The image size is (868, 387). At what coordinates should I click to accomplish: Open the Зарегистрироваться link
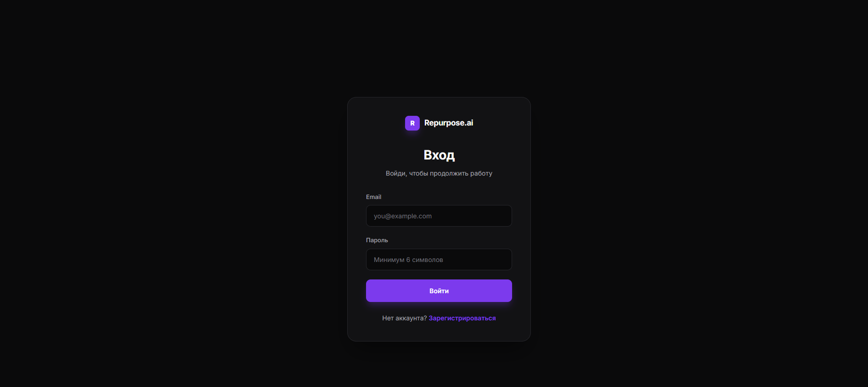coord(462,318)
